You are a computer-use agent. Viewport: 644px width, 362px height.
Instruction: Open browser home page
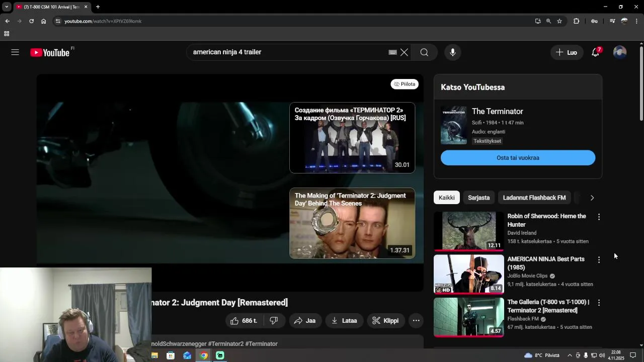43,21
